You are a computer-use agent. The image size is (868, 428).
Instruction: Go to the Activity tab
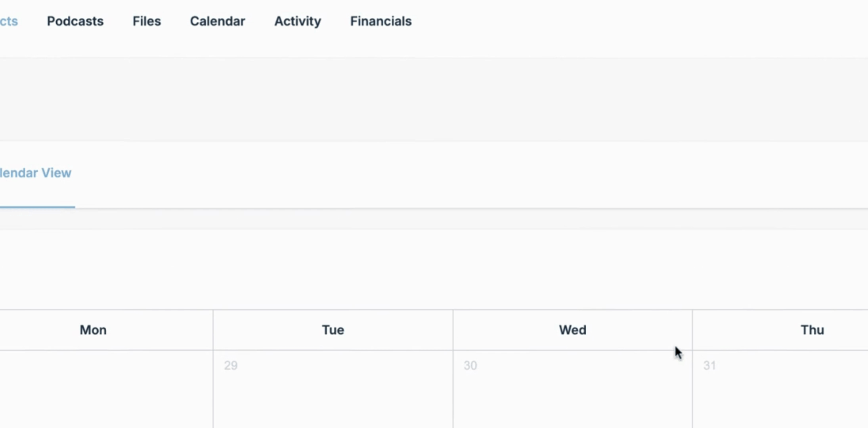coord(298,21)
